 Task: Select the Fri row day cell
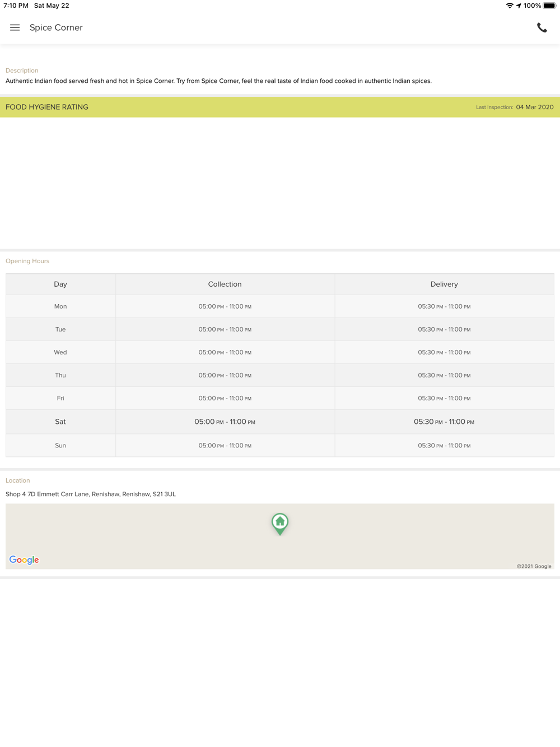[x=60, y=398]
